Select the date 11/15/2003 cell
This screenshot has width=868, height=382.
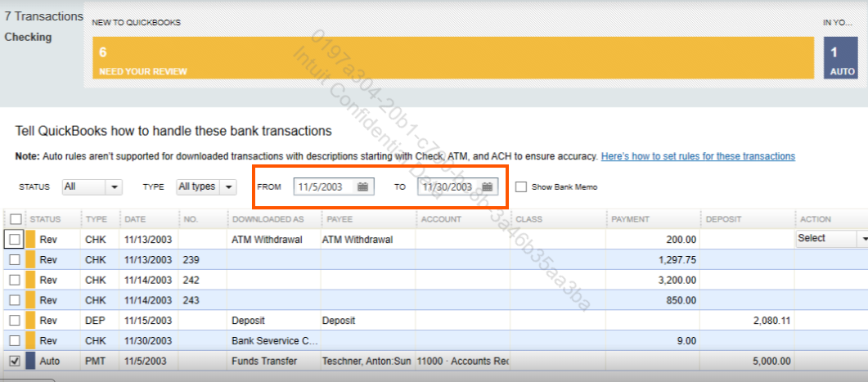pyautogui.click(x=148, y=321)
